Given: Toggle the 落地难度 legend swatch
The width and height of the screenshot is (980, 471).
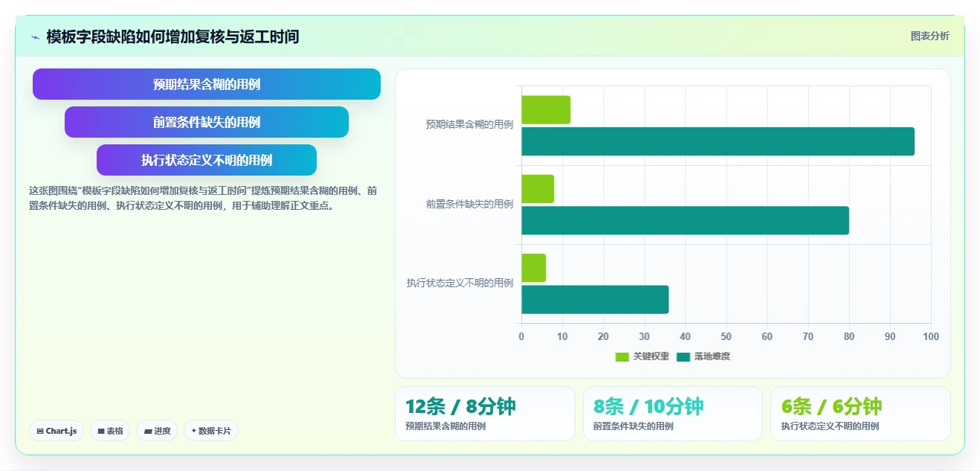Looking at the screenshot, I should (683, 357).
